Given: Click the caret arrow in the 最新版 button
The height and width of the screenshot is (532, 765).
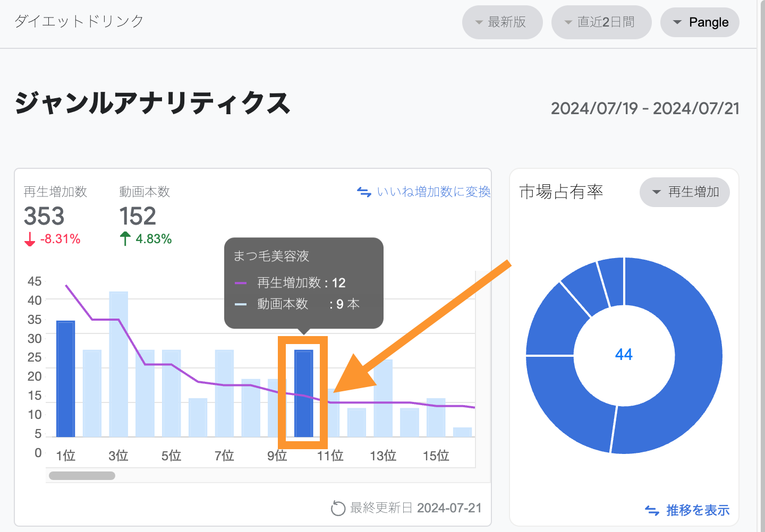Looking at the screenshot, I should click(x=479, y=22).
